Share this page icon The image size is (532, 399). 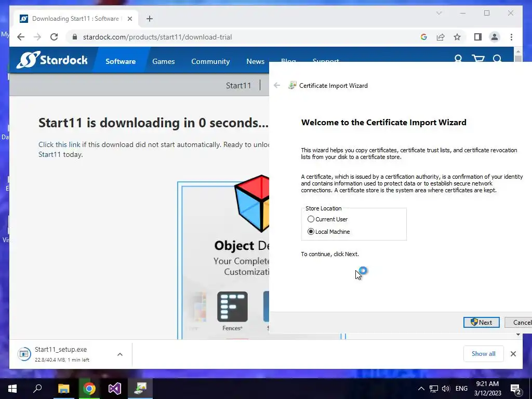[441, 37]
